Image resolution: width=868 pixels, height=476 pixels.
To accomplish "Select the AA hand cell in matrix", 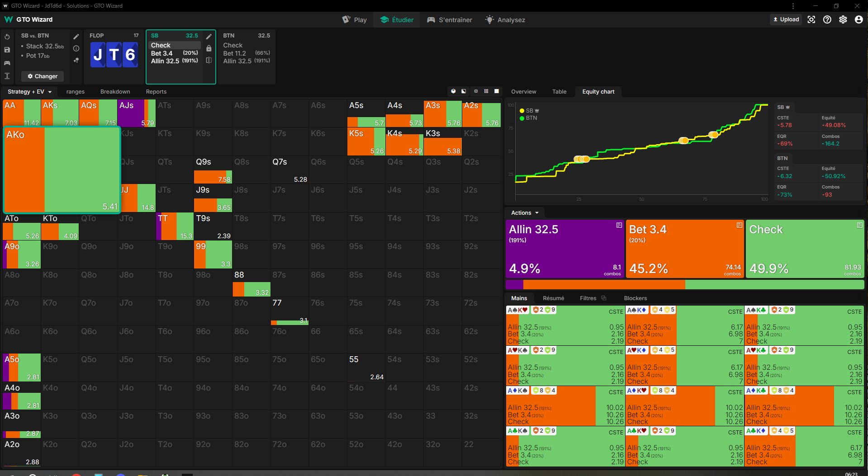I will (21, 113).
